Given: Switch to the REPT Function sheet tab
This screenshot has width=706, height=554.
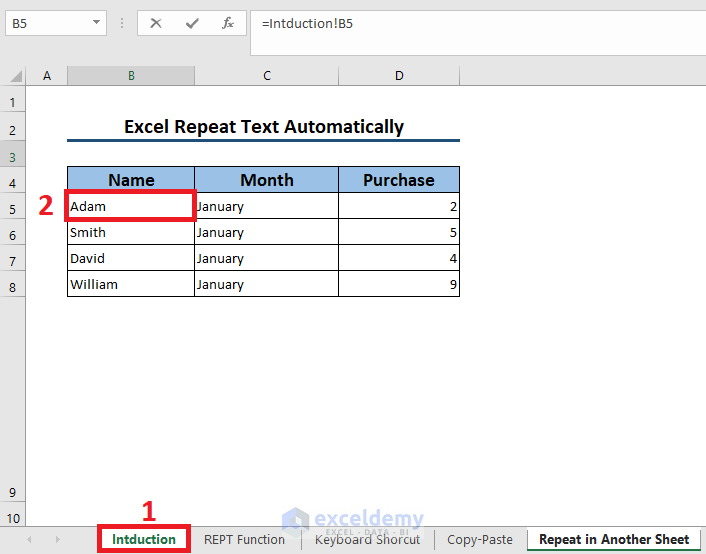Looking at the screenshot, I should pos(244,539).
